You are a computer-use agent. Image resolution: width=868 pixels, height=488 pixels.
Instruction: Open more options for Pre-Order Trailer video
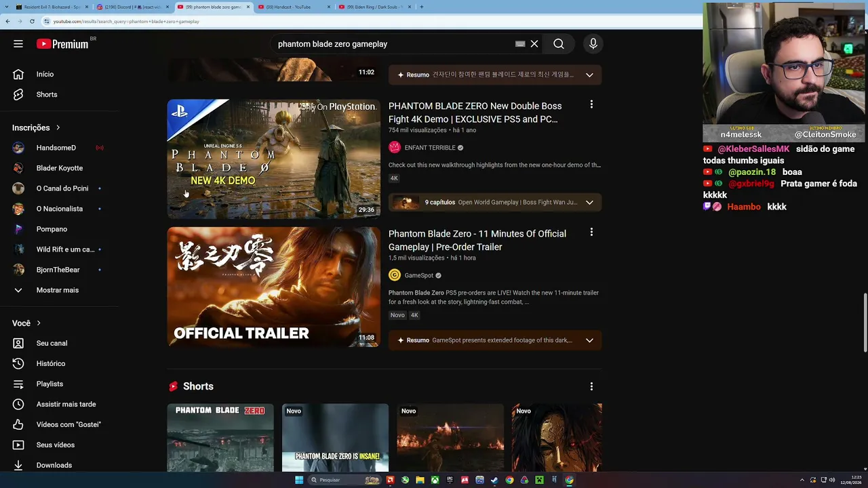coord(591,232)
